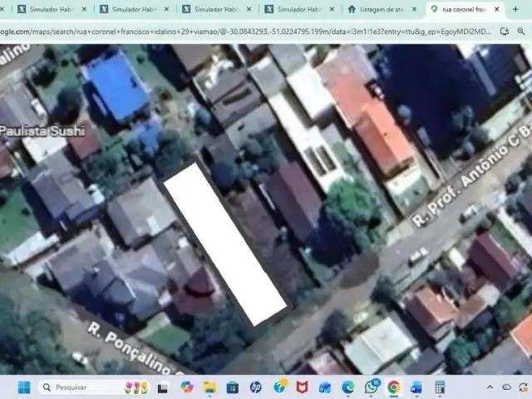Open McAfee from the taskbar
This screenshot has height=399, width=532.
[302, 387]
